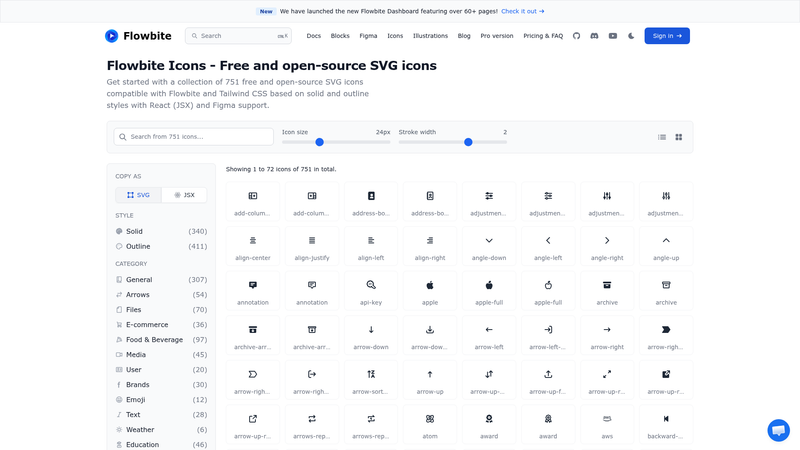Filter by Emoji category
This screenshot has width=800, height=450.
(161, 399)
